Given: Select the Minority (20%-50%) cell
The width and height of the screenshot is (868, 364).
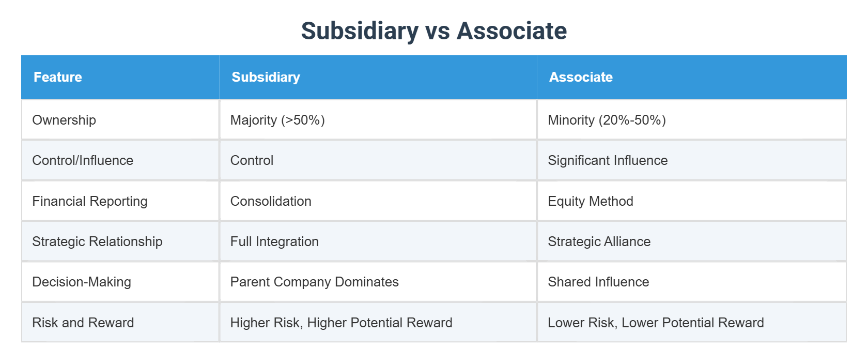Looking at the screenshot, I should coord(607,120).
